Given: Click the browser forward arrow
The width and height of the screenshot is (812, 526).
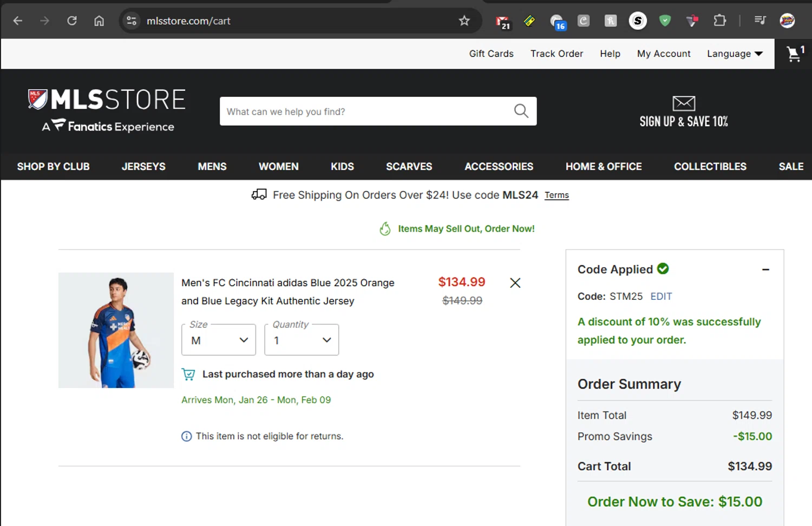Looking at the screenshot, I should [x=45, y=21].
